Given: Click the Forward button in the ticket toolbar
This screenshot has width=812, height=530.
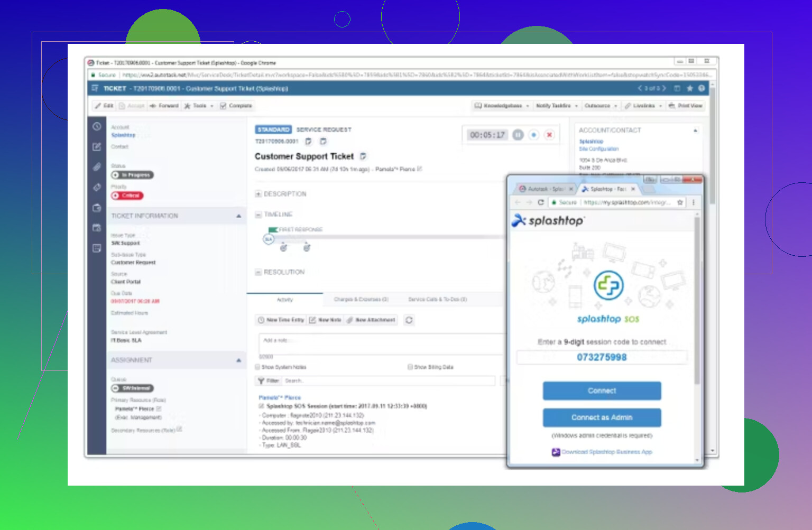Looking at the screenshot, I should 164,106.
